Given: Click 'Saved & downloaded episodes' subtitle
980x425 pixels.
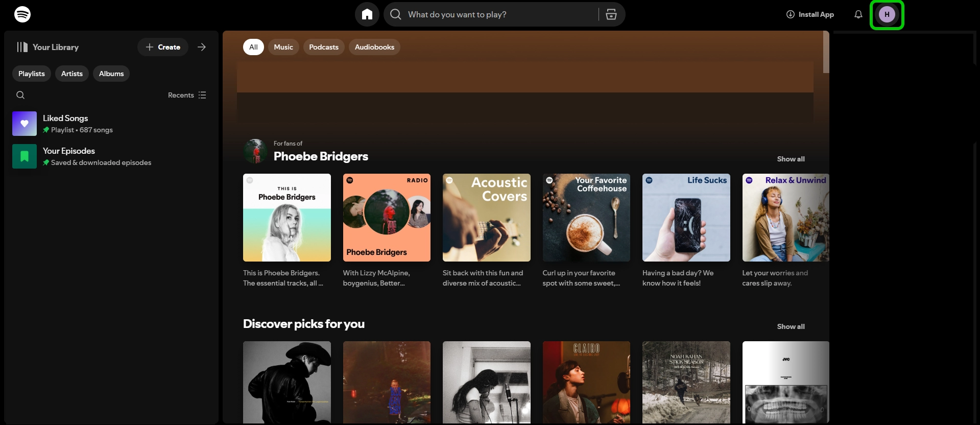Looking at the screenshot, I should 101,162.
